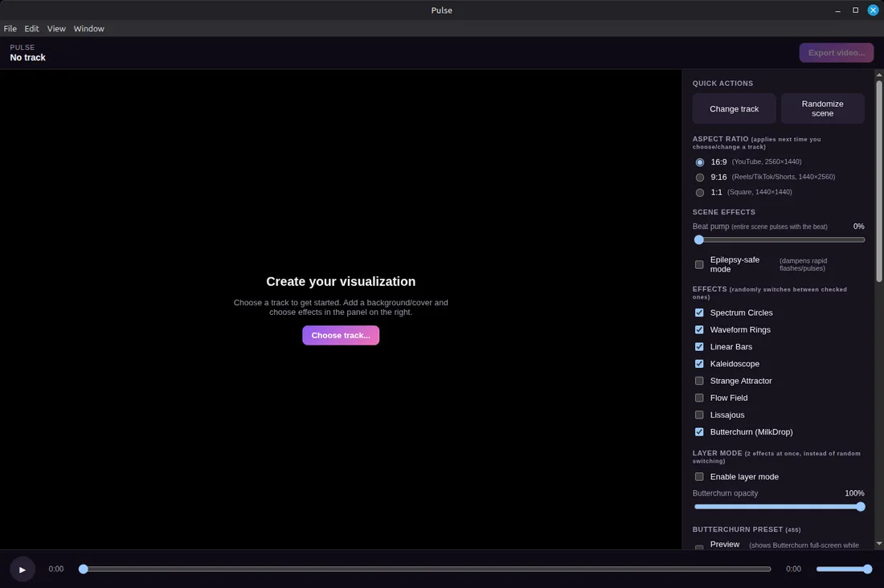884x588 pixels.
Task: Click the Beat pump "0%" value
Action: 858,226
